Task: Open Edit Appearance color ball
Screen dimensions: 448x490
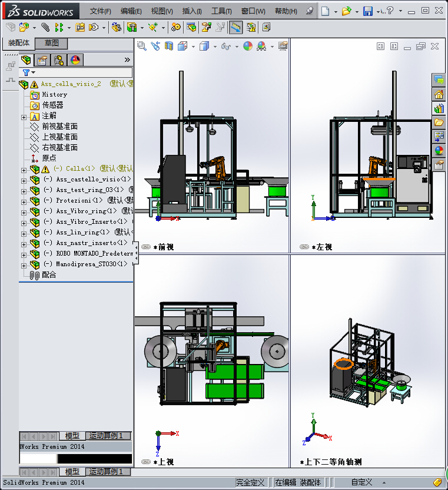Action: [x=248, y=47]
